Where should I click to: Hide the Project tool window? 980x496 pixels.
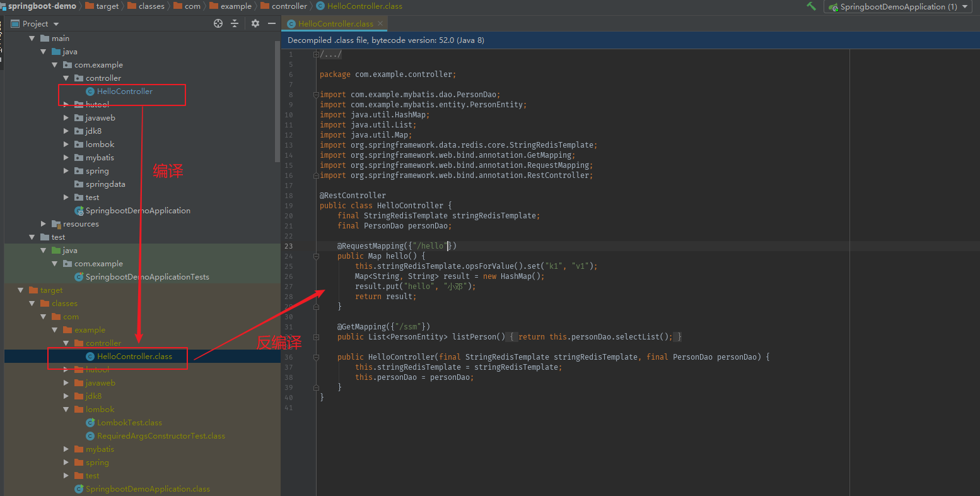272,23
